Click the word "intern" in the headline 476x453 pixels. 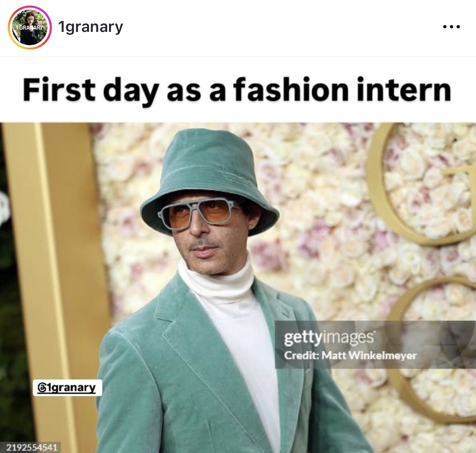(403, 89)
